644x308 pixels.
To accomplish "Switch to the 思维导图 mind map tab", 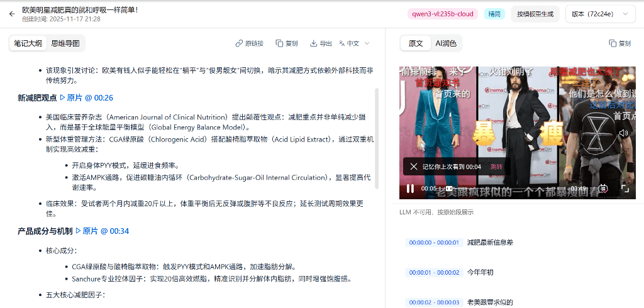I will coord(65,43).
